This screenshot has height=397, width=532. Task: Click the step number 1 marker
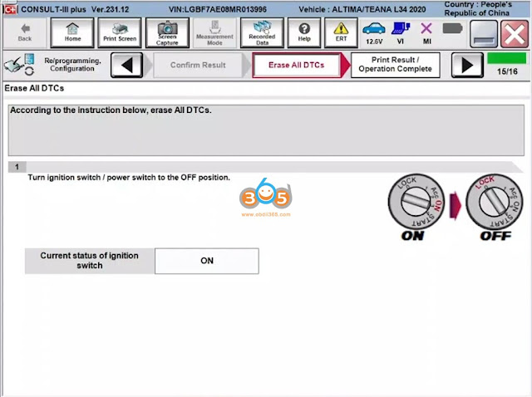click(x=17, y=167)
